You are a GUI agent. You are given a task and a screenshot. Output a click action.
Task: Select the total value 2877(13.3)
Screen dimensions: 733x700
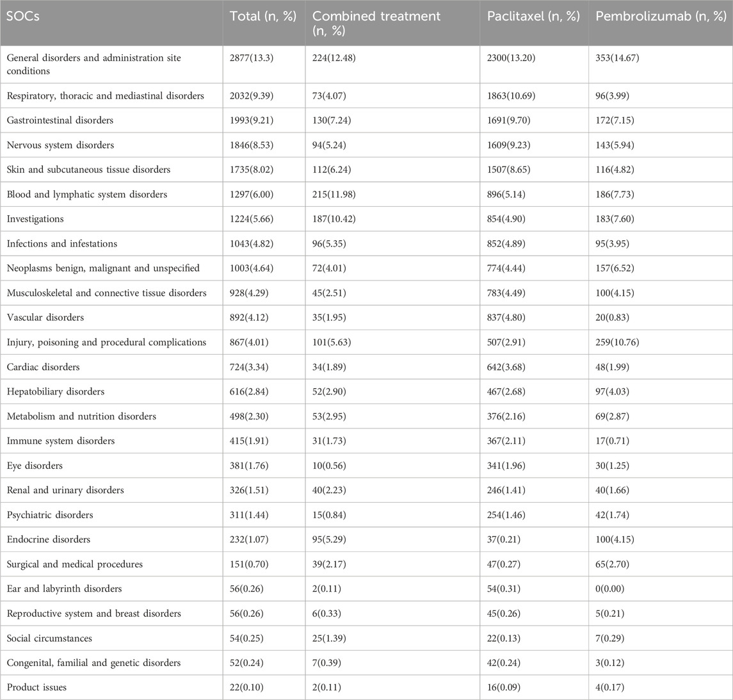coord(252,58)
